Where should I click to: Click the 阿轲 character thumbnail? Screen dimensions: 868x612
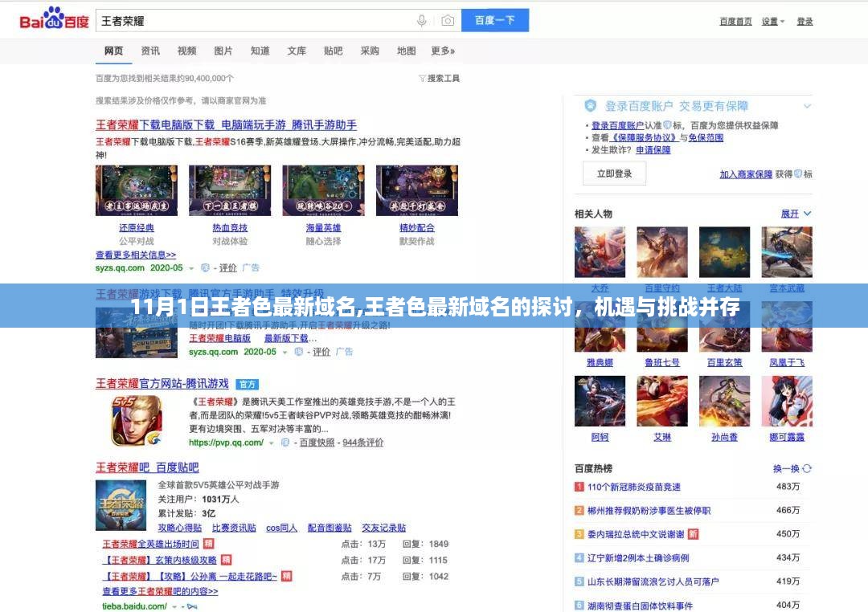pos(600,401)
